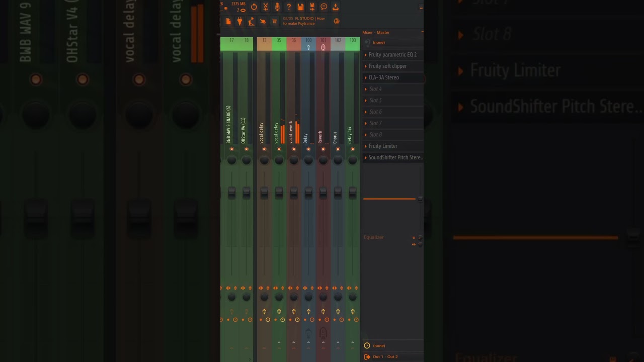The height and width of the screenshot is (362, 644).
Task: Click the clock latency icon in the right panel
Action: pyautogui.click(x=367, y=345)
